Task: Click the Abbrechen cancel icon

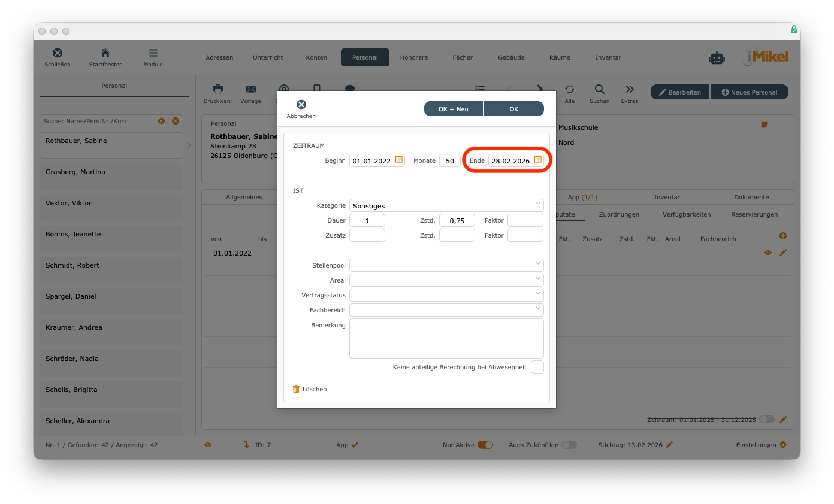Action: tap(301, 105)
